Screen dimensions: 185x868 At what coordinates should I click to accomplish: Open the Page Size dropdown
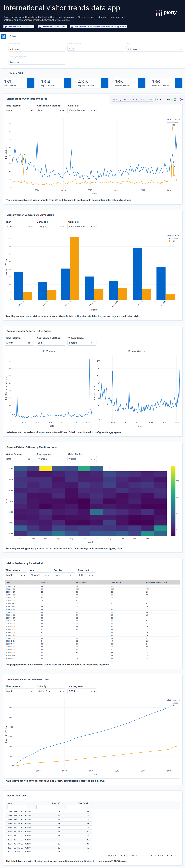click(x=122, y=855)
